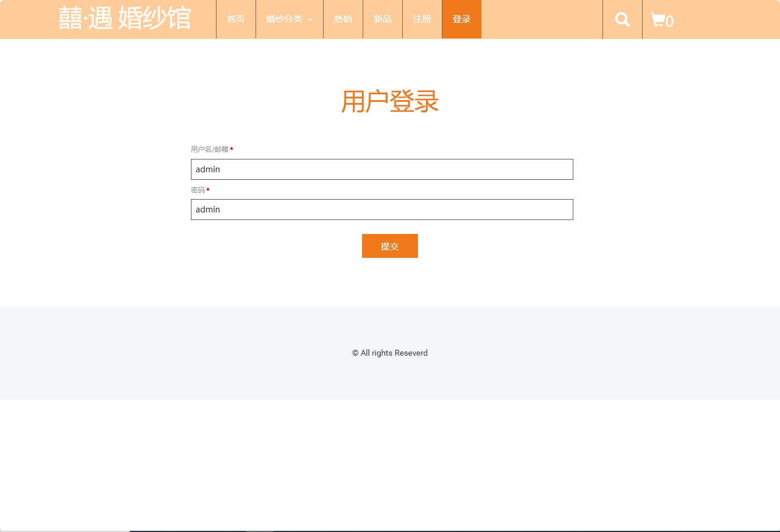The width and height of the screenshot is (780, 532).
Task: Click the 密码 field label
Action: (197, 190)
